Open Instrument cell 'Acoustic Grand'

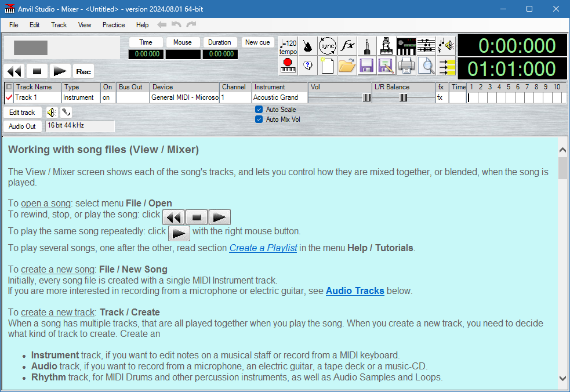tap(279, 97)
